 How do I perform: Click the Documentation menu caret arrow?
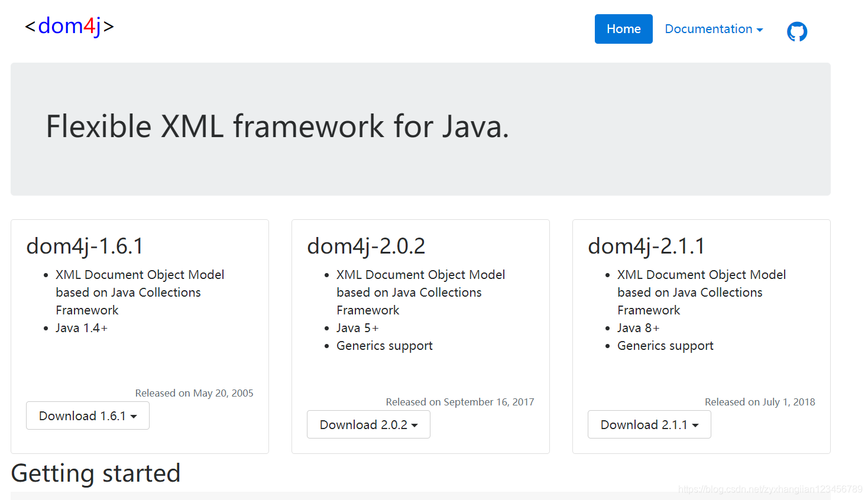[x=760, y=30]
